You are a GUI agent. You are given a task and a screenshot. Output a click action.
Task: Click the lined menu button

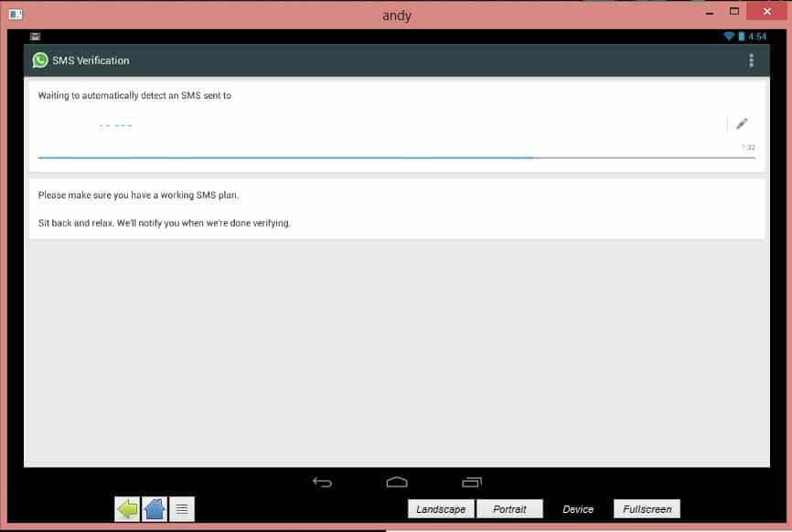pos(182,509)
